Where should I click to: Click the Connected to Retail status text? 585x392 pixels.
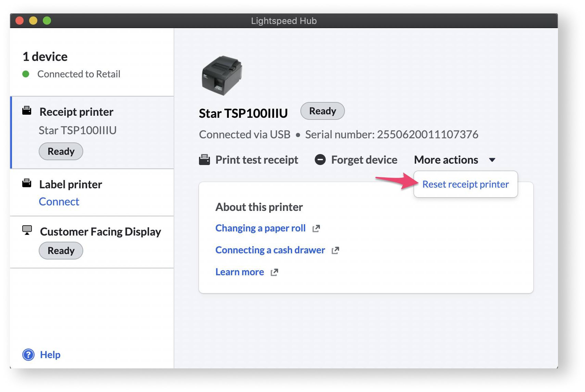point(79,74)
